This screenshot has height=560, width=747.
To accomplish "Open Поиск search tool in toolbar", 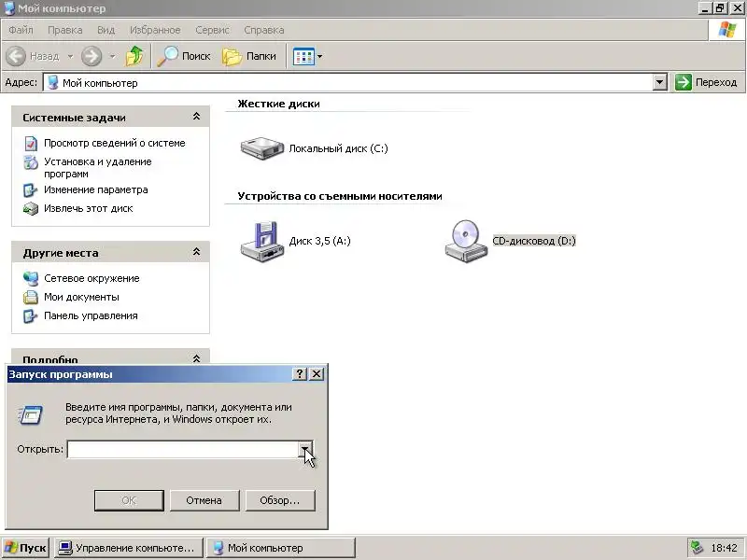I will (x=183, y=56).
